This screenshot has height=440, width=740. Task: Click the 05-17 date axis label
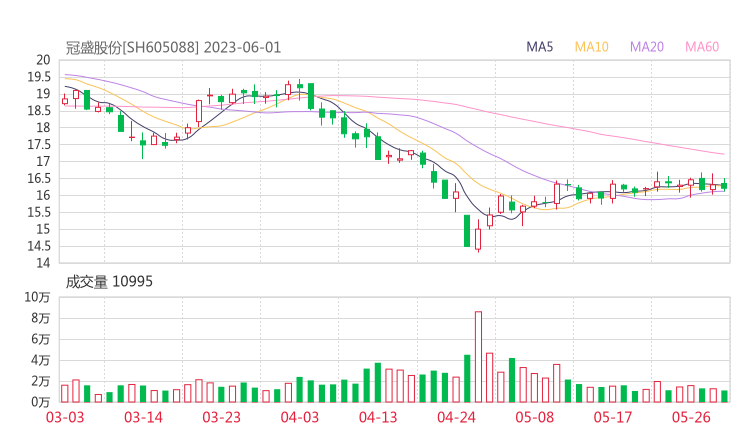[x=613, y=417]
